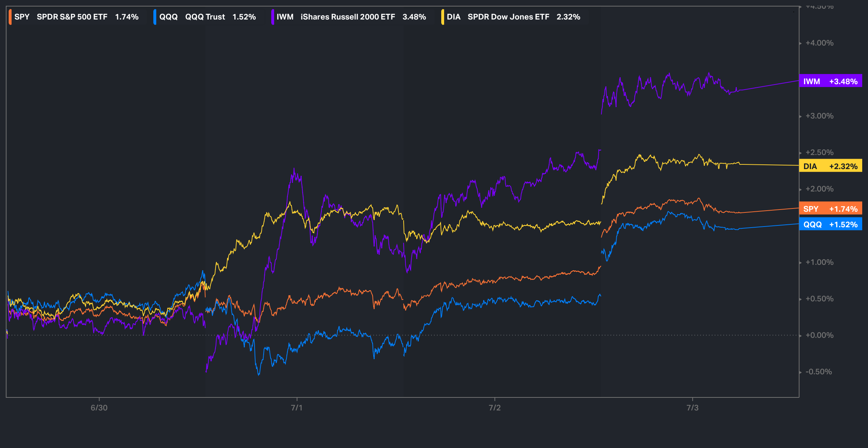Screen dimensions: 868x448
Task: Click the 7/3 date label on the axis
Action: (692, 408)
